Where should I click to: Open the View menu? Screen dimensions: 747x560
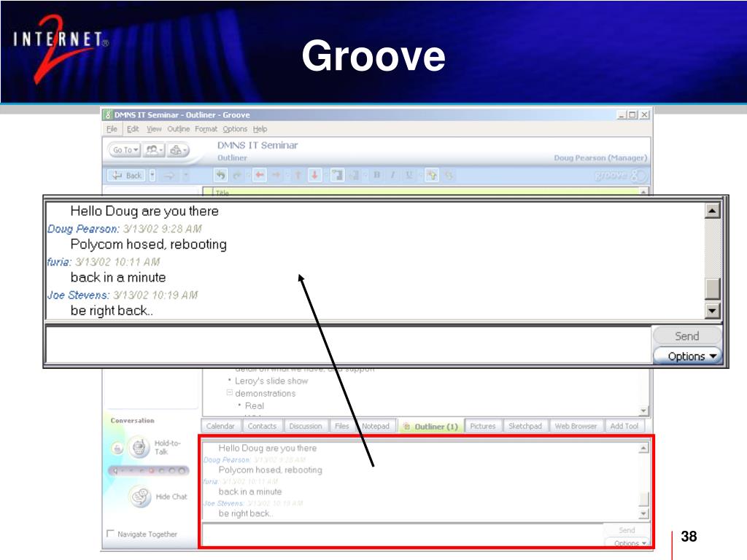(154, 129)
